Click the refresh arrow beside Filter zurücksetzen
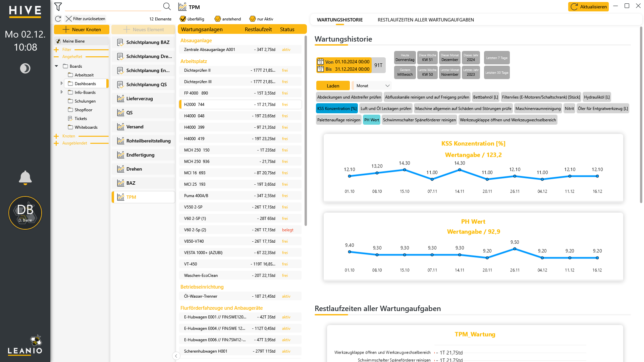Screen dimensions: 644x362 pos(58,19)
